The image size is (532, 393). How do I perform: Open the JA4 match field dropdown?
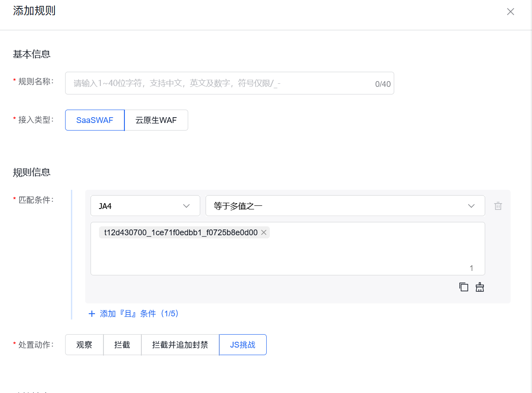tap(145, 205)
